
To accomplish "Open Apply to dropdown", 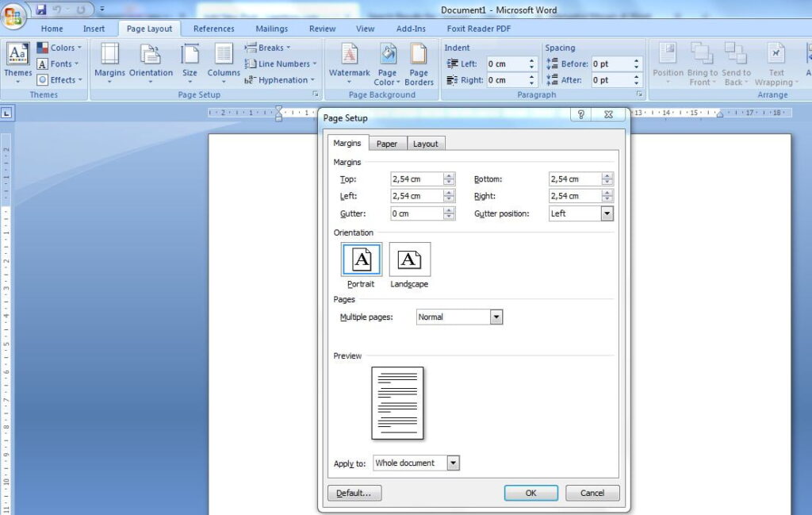I will pos(453,463).
